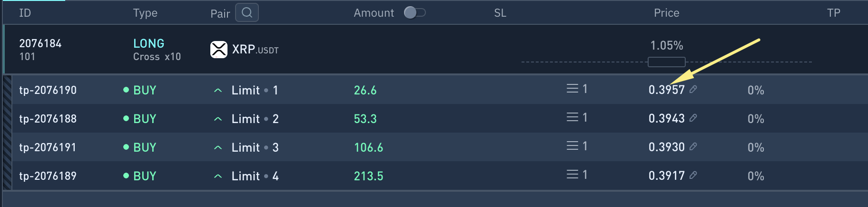The height and width of the screenshot is (207, 868).
Task: Edit price 0.3930 with pencil icon
Action: [693, 146]
